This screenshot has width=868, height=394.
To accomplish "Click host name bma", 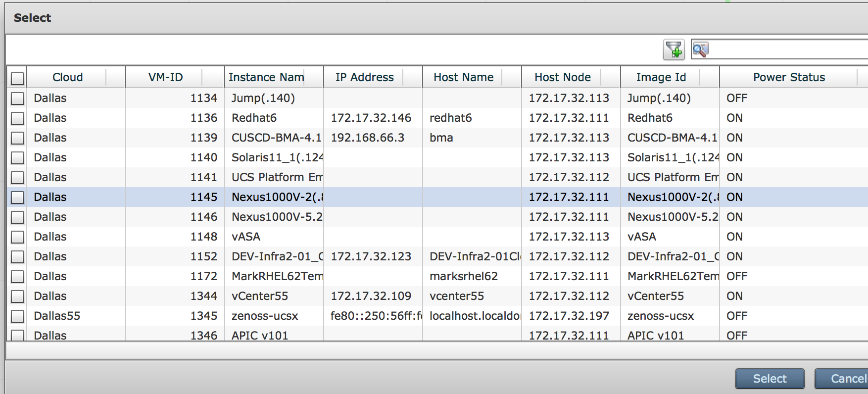I will point(441,138).
